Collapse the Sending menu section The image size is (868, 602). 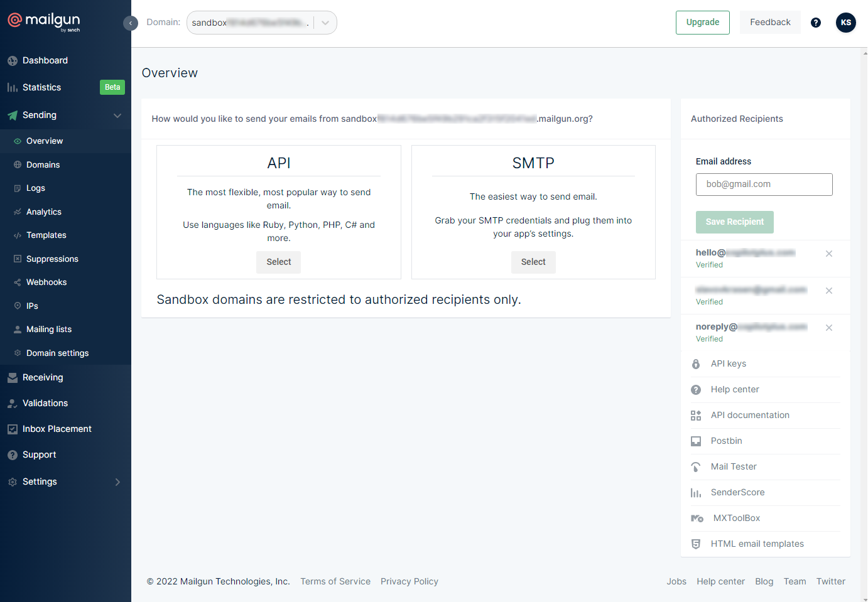(117, 116)
